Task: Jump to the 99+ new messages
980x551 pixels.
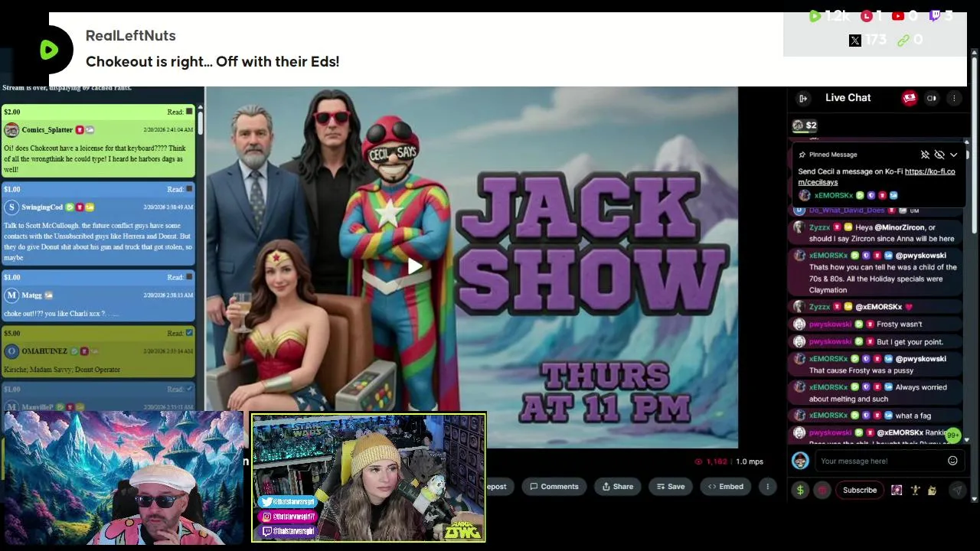Action: point(952,435)
